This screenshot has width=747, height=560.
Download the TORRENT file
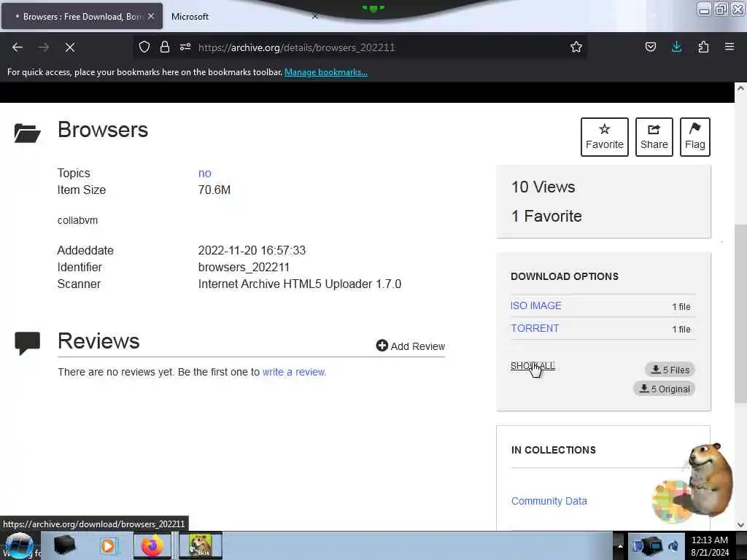pyautogui.click(x=535, y=328)
